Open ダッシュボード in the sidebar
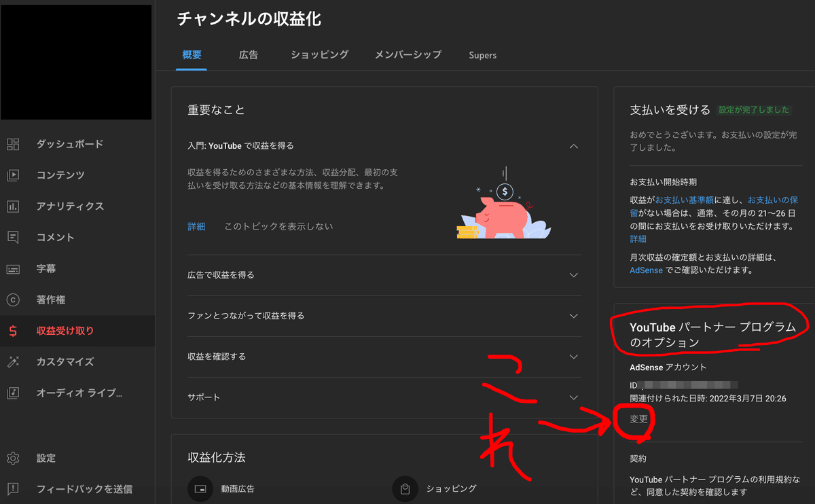The image size is (815, 504). point(70,144)
